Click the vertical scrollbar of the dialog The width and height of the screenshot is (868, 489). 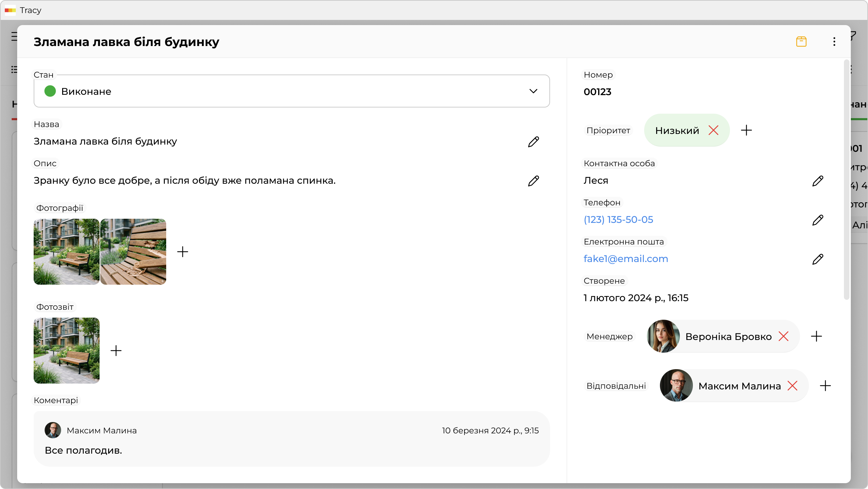click(846, 179)
